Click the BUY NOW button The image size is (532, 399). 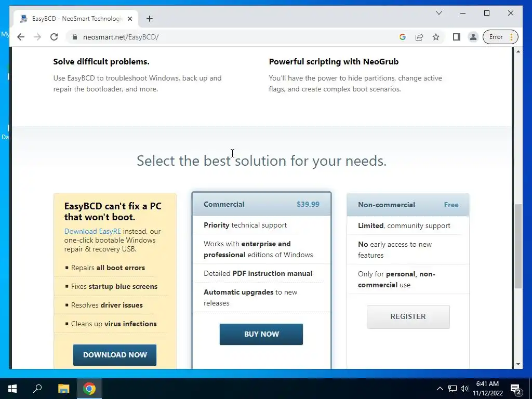click(261, 334)
